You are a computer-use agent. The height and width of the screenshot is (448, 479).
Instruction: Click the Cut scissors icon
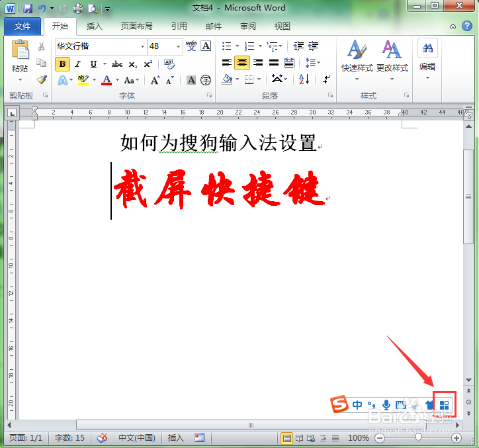point(41,46)
